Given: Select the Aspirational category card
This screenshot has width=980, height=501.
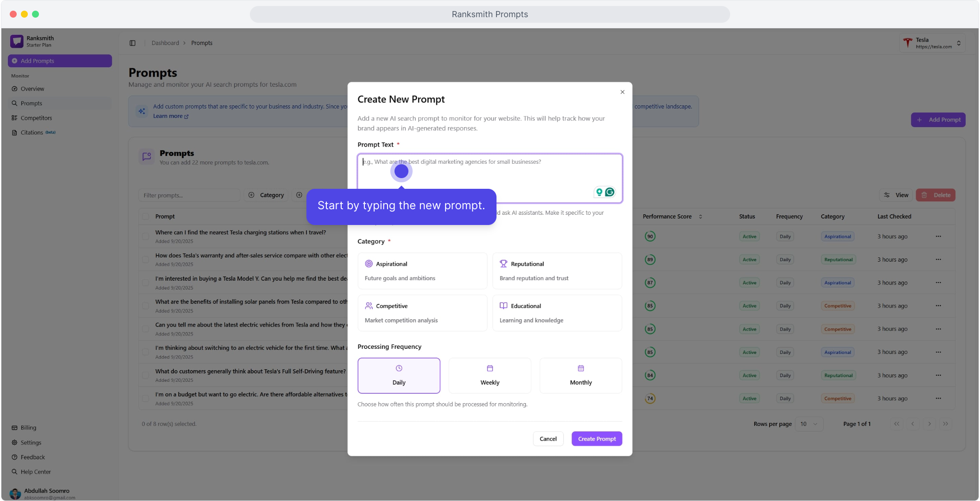Looking at the screenshot, I should 422,271.
